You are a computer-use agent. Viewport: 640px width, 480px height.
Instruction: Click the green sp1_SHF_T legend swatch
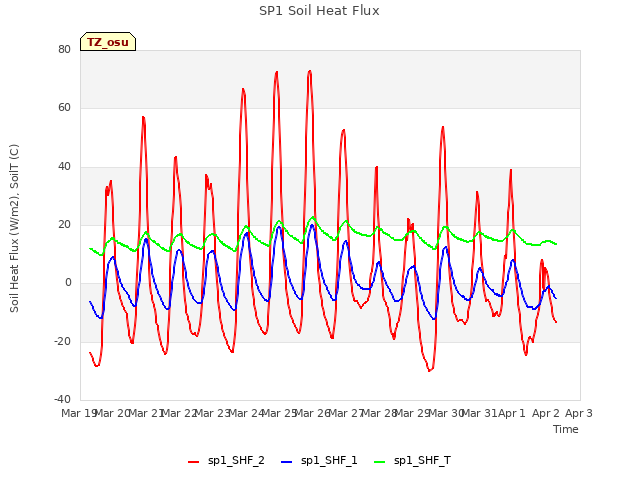[x=380, y=462]
